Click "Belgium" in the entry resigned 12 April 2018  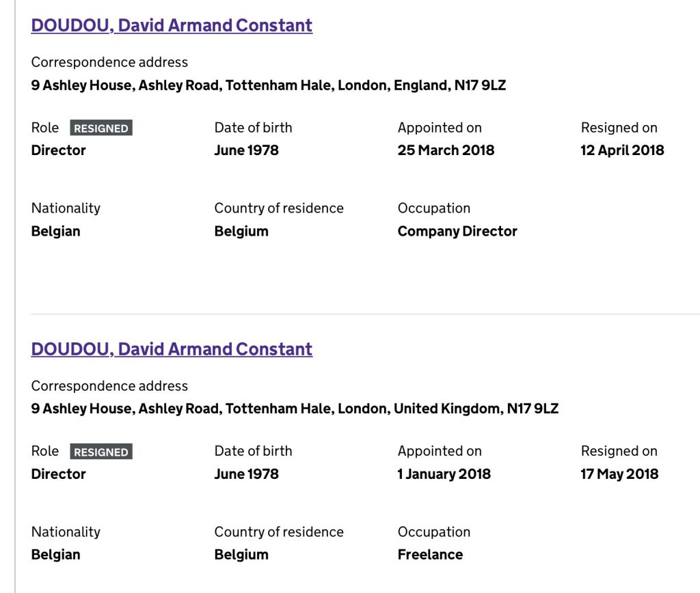click(x=241, y=232)
